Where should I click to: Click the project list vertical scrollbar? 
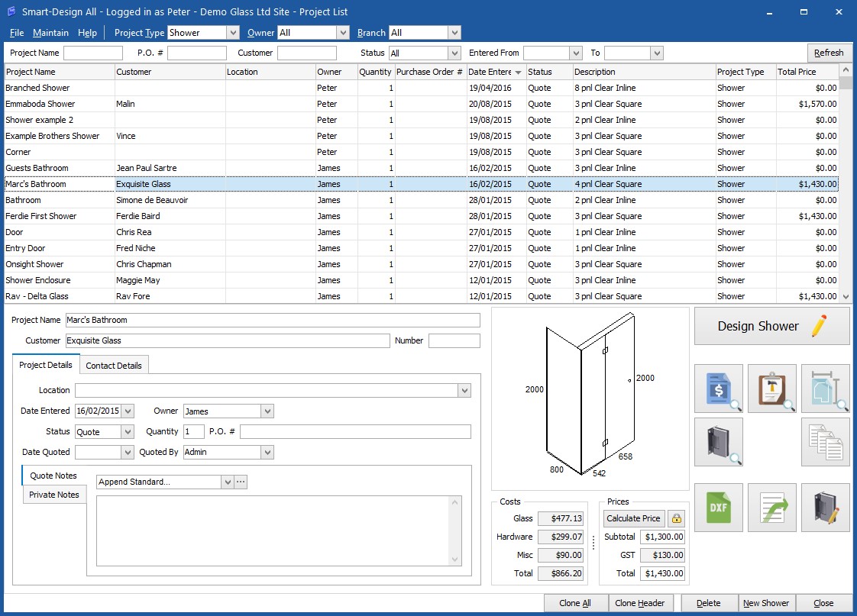(x=846, y=183)
